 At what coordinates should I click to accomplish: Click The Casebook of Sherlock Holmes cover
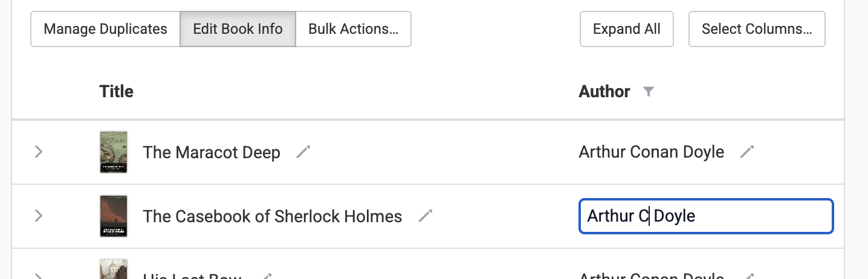pyautogui.click(x=114, y=216)
